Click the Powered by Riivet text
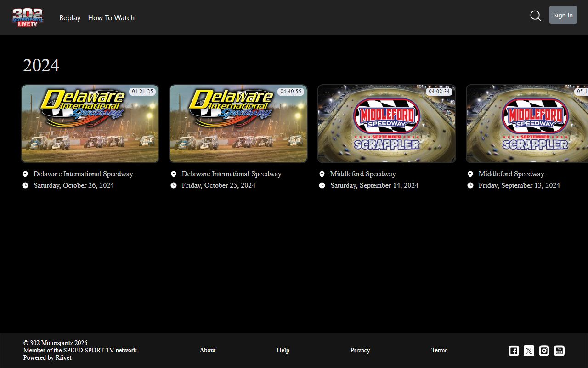The image size is (588, 368). pos(47,357)
